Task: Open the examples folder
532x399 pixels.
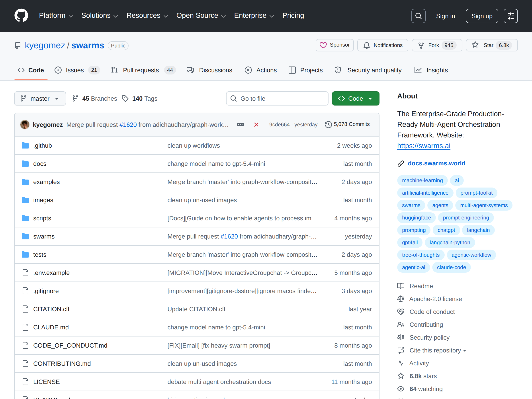Action: (46, 182)
